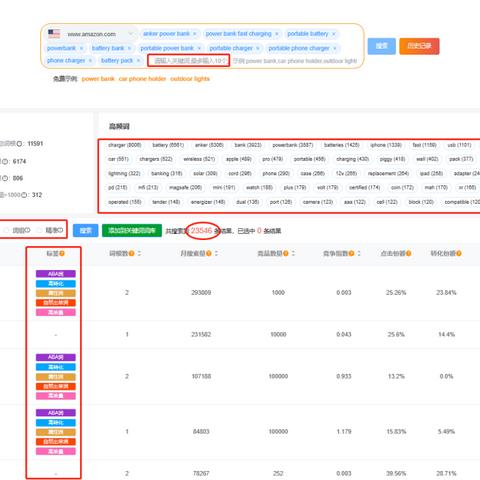
Task: Sort the 商品数量 column via its arrows
Action: tap(293, 254)
